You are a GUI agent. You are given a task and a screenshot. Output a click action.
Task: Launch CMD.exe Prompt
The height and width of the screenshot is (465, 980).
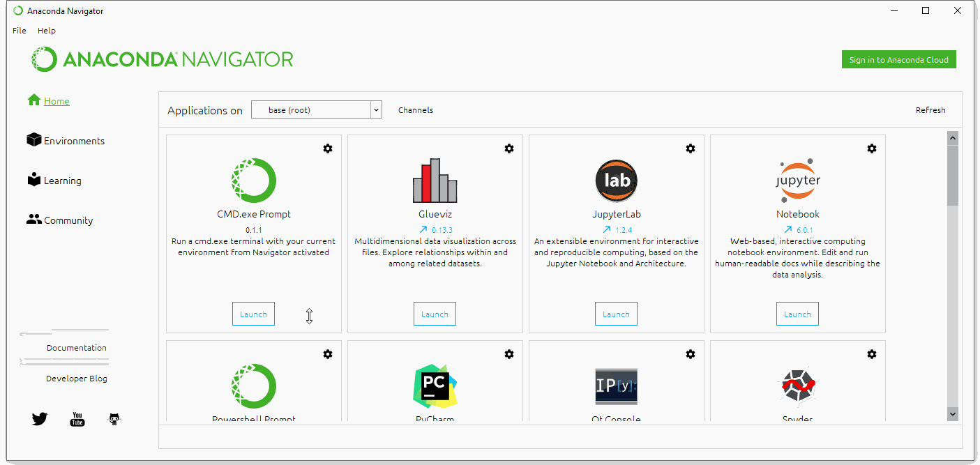[254, 314]
